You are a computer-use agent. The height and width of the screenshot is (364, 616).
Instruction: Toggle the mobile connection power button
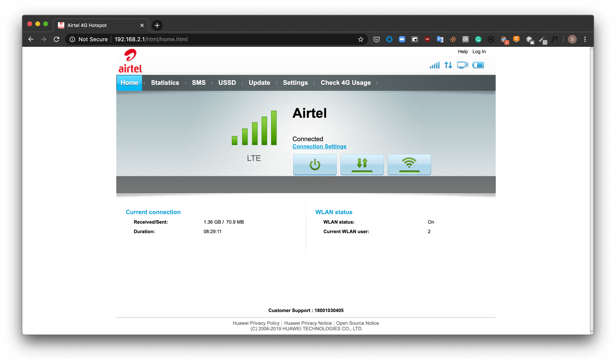click(315, 165)
